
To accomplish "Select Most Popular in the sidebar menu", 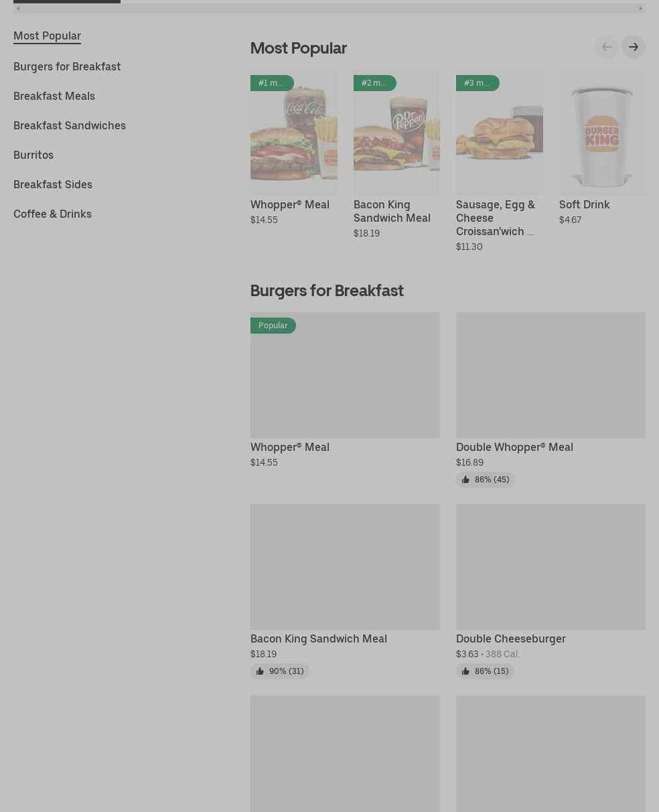I will [47, 36].
